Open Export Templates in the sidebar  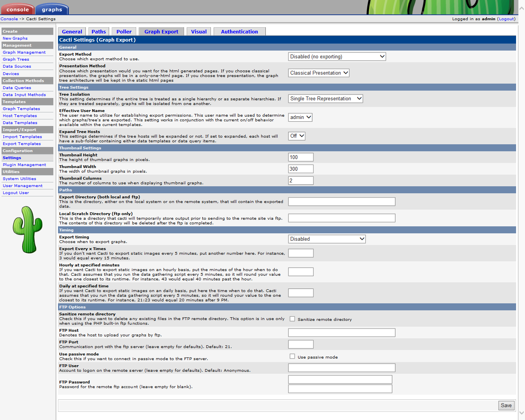22,143
